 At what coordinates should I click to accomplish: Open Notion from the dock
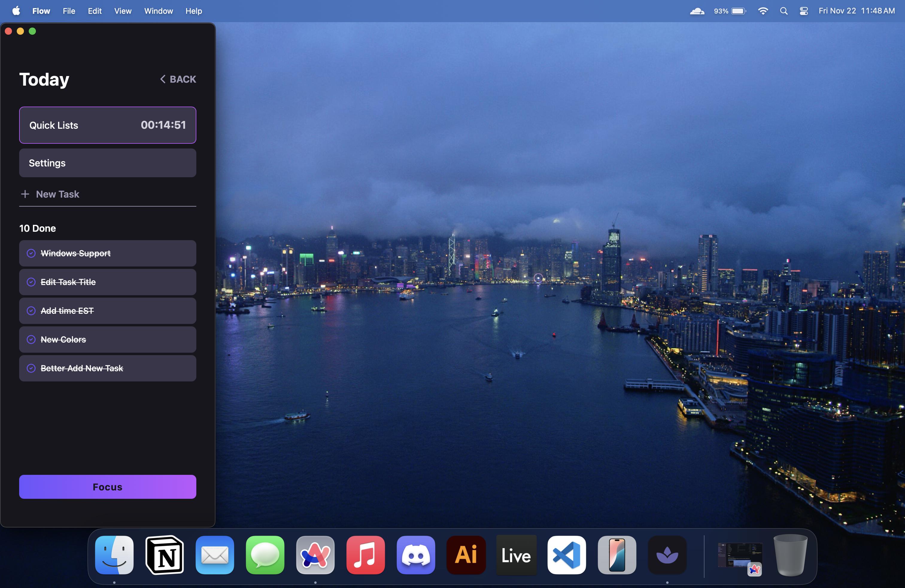pos(165,555)
